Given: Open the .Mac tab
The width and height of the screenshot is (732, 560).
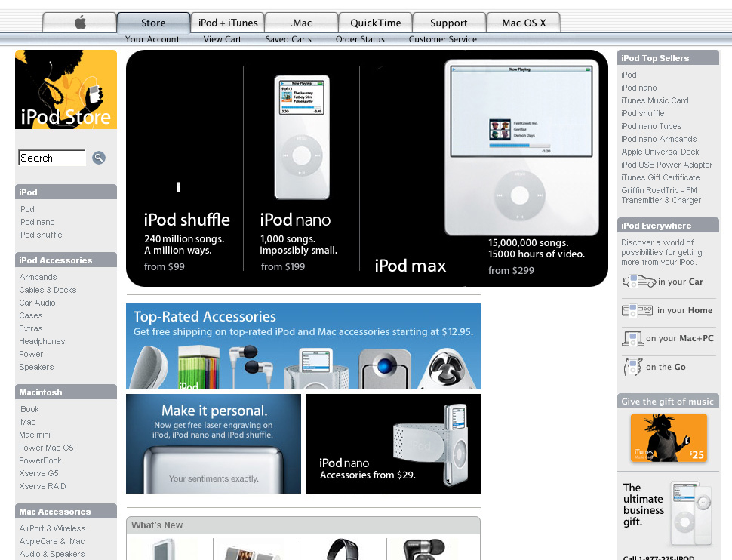Looking at the screenshot, I should (x=301, y=23).
